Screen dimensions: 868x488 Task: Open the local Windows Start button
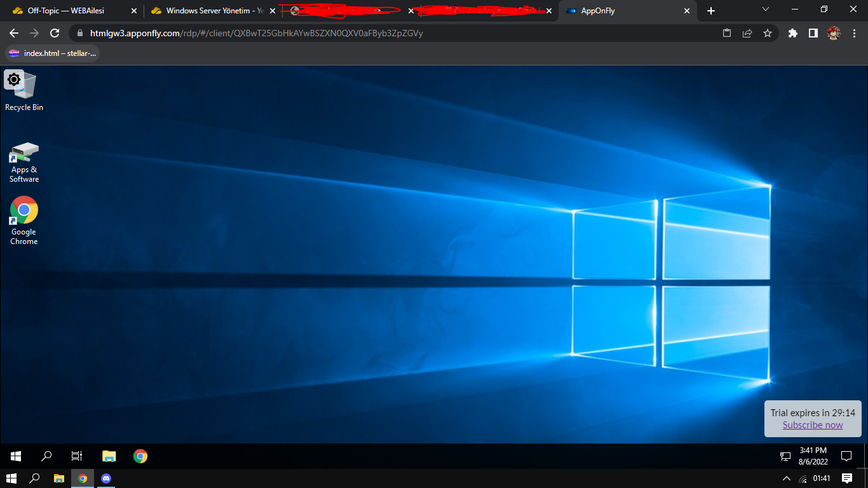tap(11, 478)
